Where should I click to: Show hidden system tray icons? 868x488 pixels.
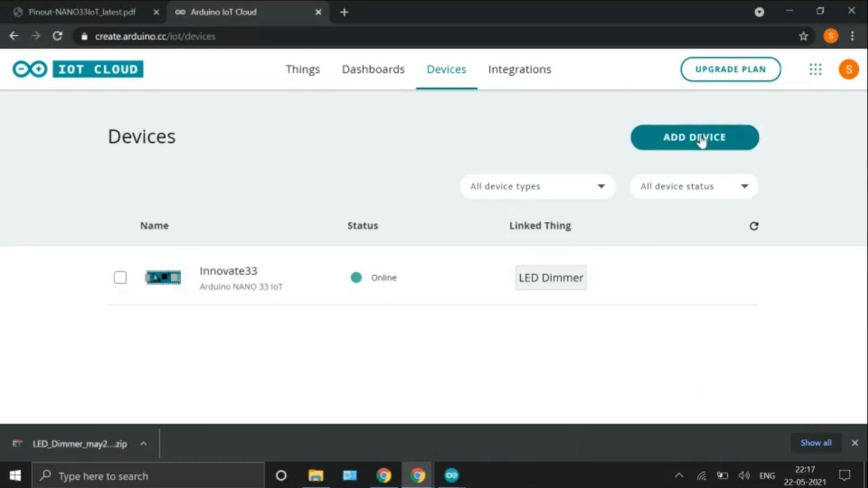[x=679, y=475]
